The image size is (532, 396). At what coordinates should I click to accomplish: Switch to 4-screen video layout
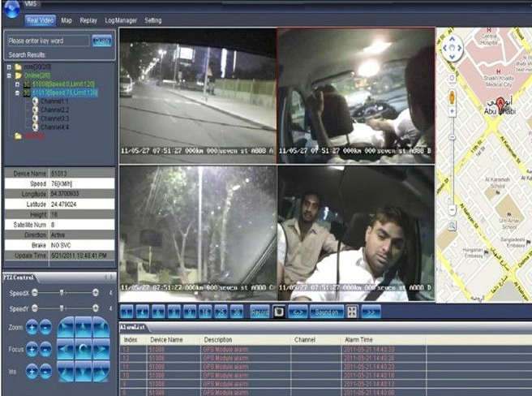tap(143, 312)
